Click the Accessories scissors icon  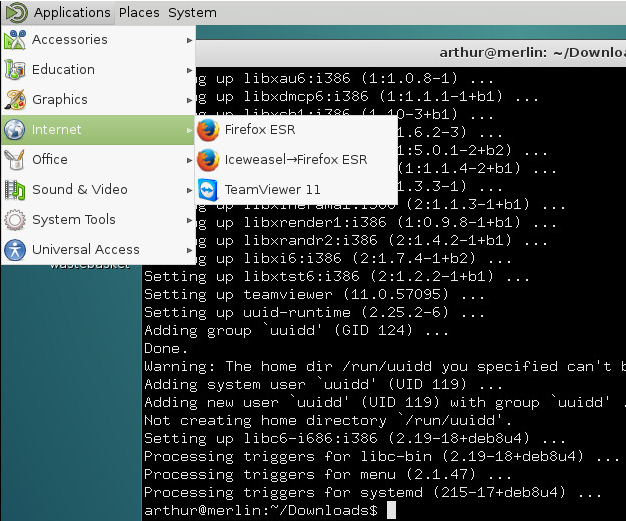pyautogui.click(x=15, y=40)
